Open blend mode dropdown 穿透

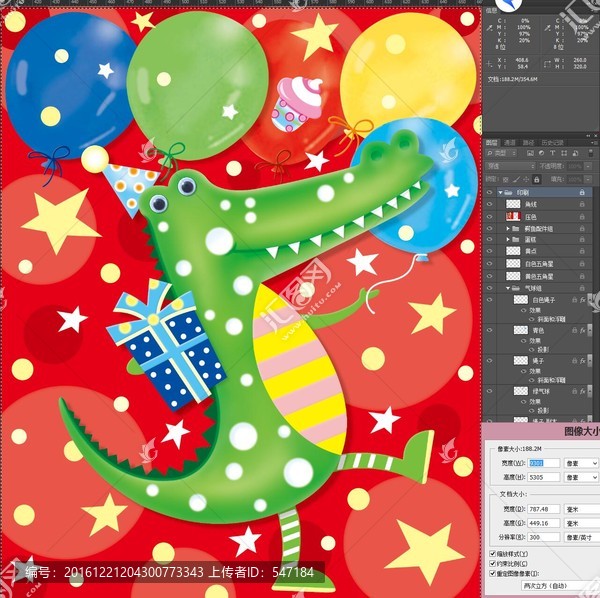coord(510,166)
